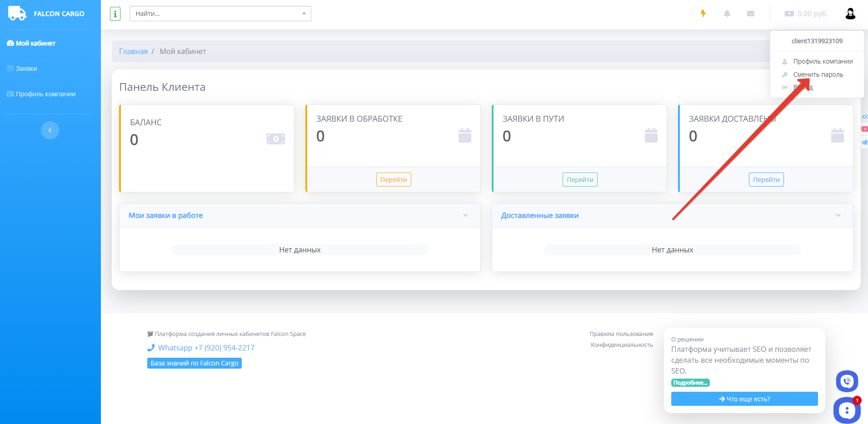
Task: Click the phone call widget icon
Action: pyautogui.click(x=847, y=381)
